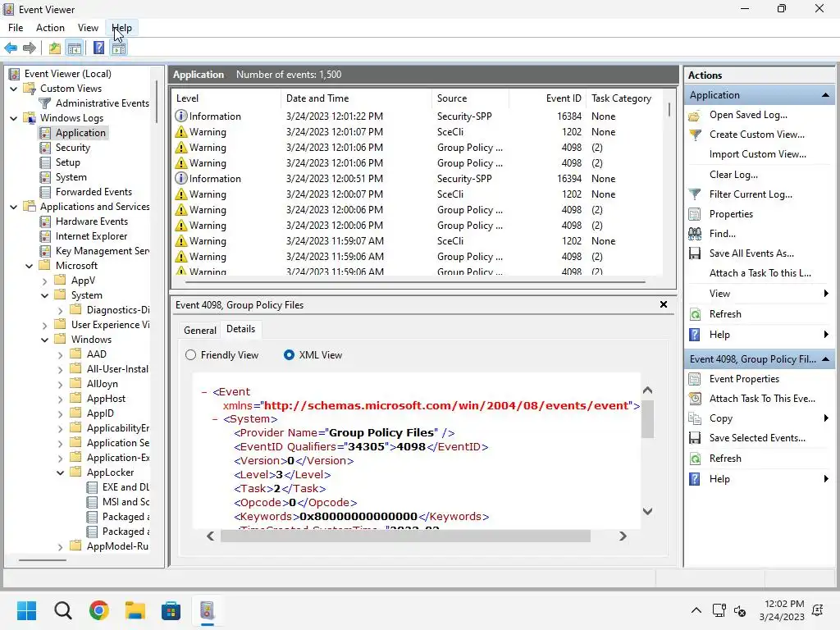This screenshot has height=630, width=840.
Task: Select XML View radio button
Action: (x=289, y=355)
